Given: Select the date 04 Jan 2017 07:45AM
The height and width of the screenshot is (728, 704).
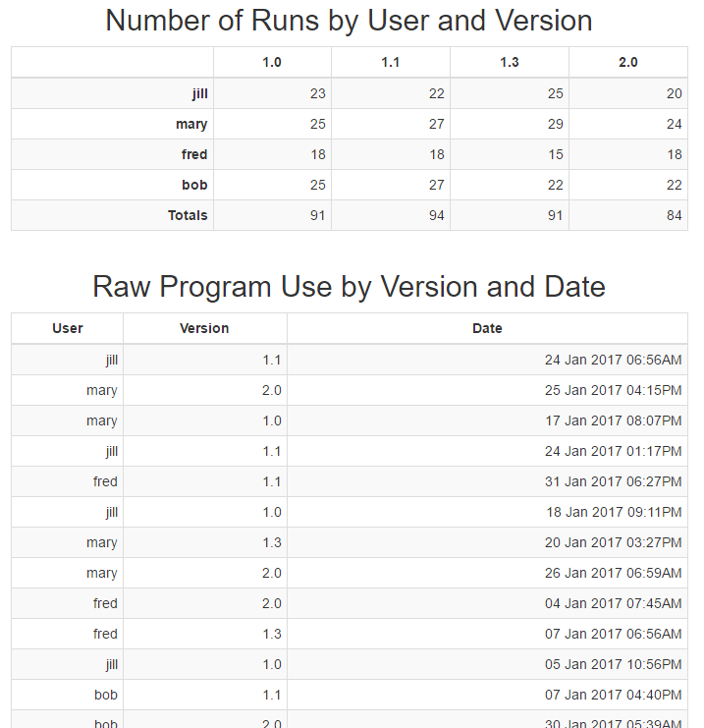Looking at the screenshot, I should (613, 603).
